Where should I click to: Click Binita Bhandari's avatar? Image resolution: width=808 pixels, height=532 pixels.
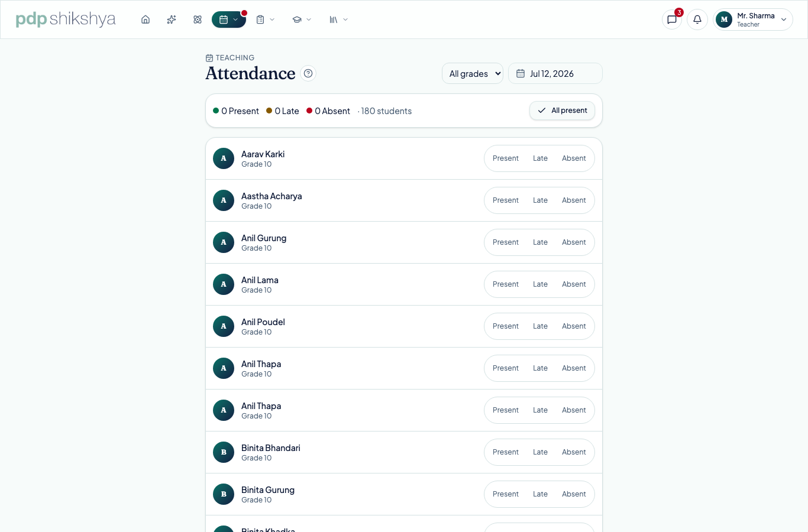pos(224,452)
